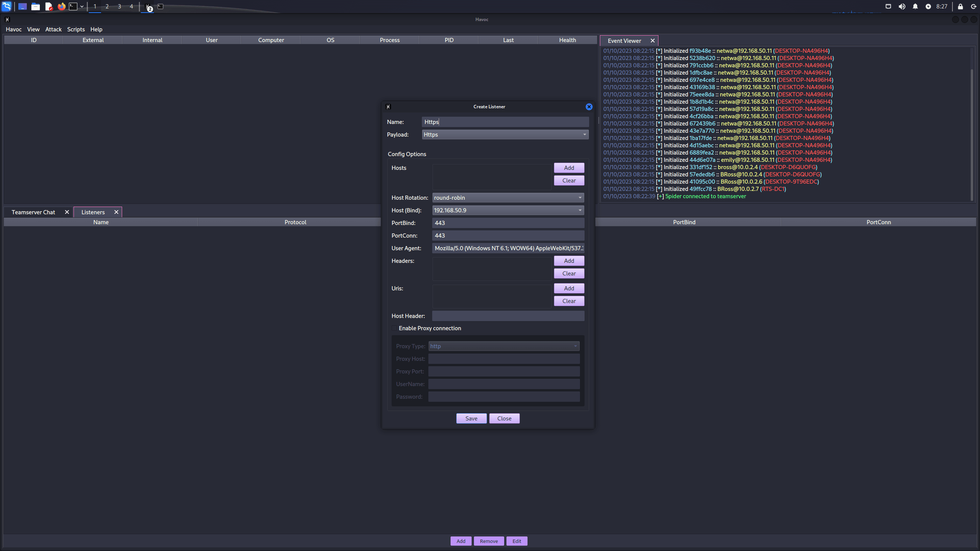This screenshot has width=980, height=551.
Task: Open the Kali applications menu
Action: tap(7, 7)
